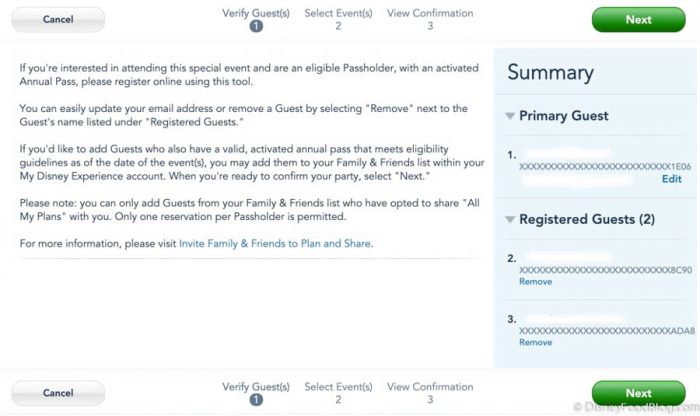700x416 pixels.
Task: Edit the primary guest
Action: (x=671, y=179)
